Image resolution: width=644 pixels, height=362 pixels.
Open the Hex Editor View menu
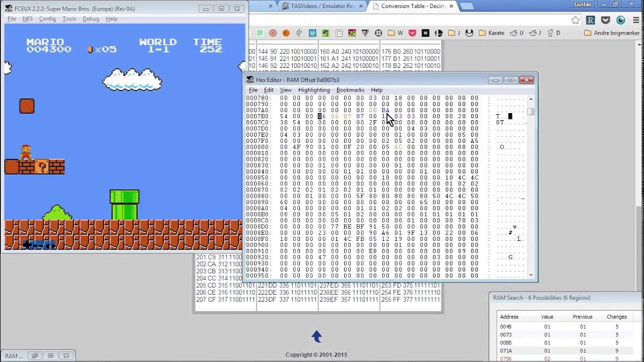point(286,90)
